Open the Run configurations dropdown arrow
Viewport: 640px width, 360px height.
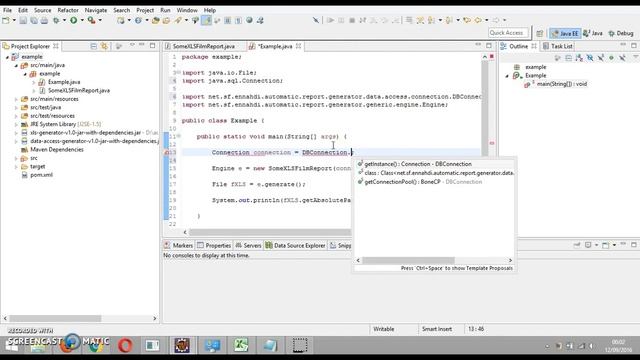point(82,20)
